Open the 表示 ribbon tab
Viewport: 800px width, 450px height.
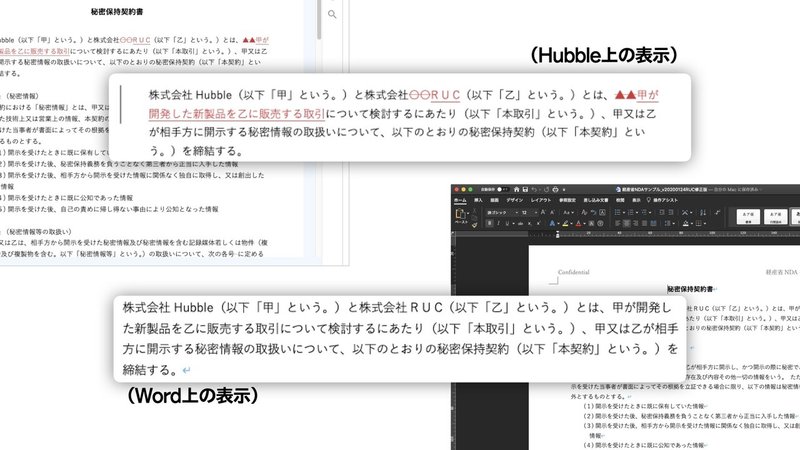(x=636, y=201)
